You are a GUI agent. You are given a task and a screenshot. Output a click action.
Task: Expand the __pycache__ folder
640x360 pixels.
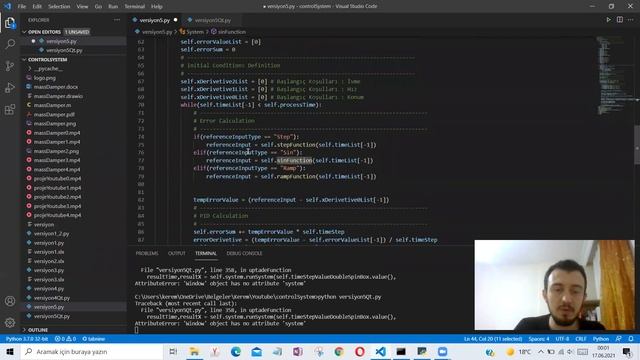47,69
